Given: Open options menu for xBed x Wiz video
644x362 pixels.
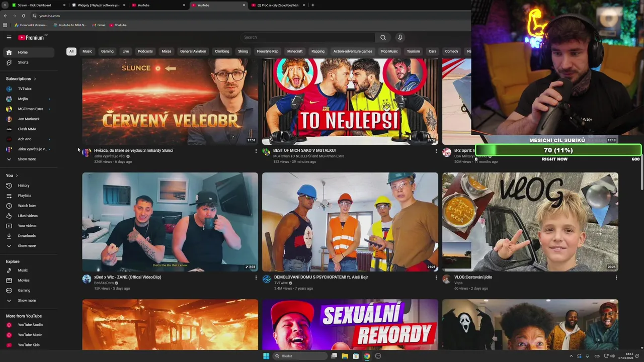Looking at the screenshot, I should pos(256,278).
